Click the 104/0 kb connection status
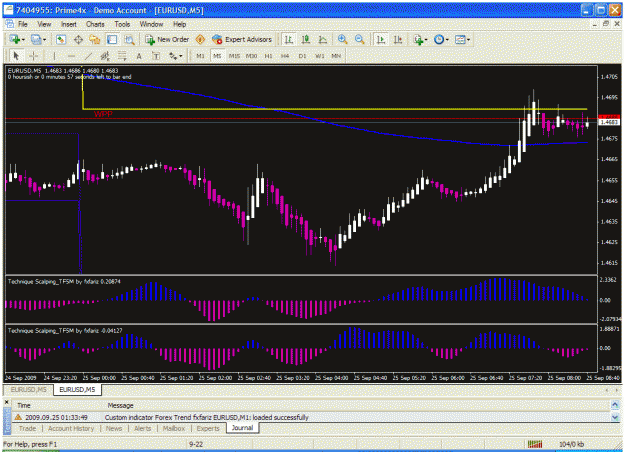 [x=572, y=444]
